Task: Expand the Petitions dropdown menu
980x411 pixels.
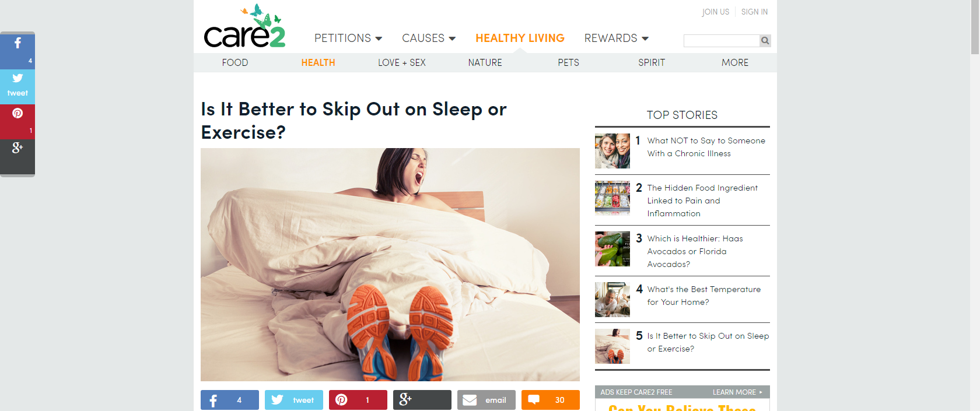Action: point(348,38)
